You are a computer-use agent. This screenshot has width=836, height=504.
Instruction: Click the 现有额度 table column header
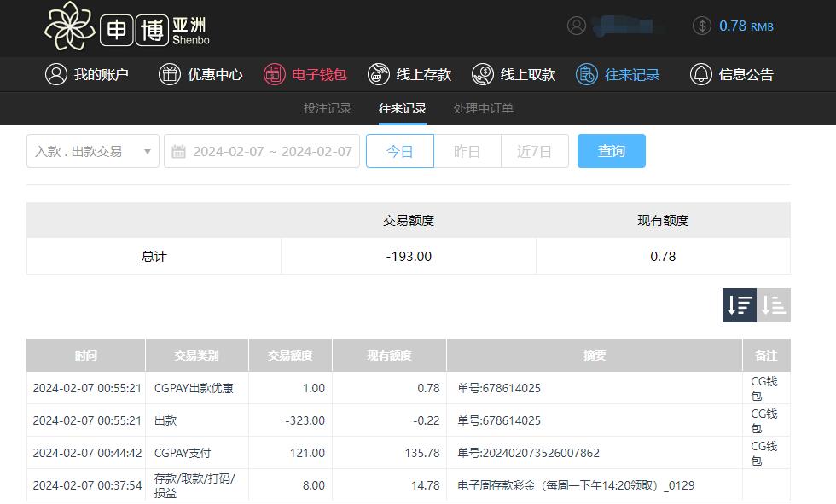(x=389, y=356)
